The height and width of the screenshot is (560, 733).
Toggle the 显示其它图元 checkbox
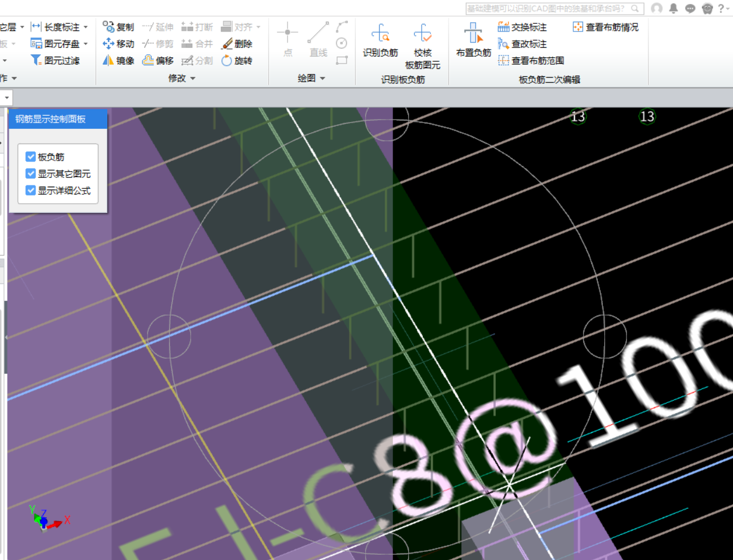click(x=31, y=174)
